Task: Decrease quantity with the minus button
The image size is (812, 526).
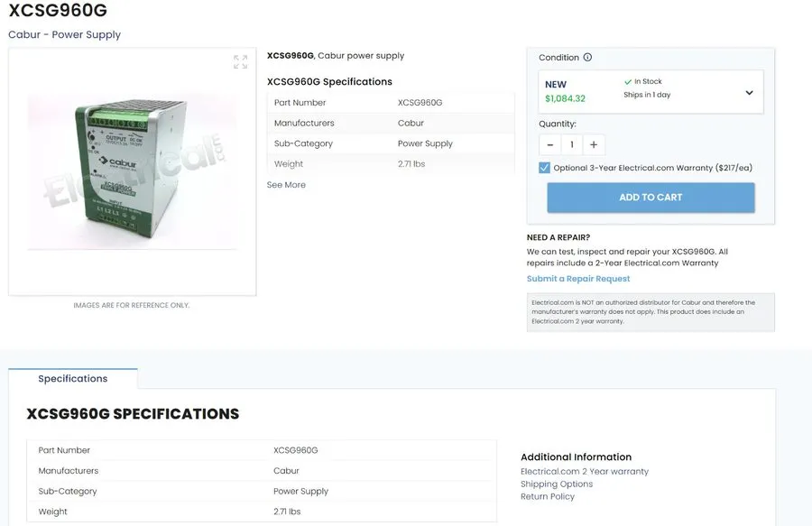Action: [x=550, y=145]
